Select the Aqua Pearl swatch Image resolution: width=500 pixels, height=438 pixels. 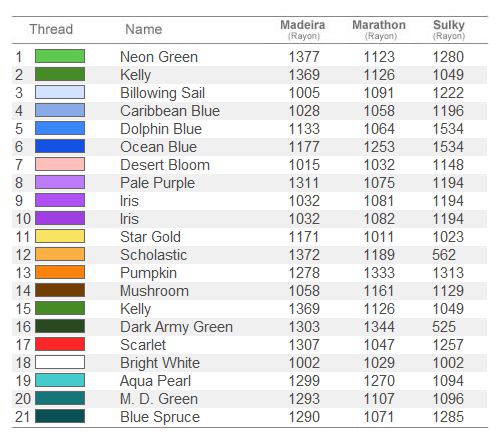pyautogui.click(x=60, y=380)
